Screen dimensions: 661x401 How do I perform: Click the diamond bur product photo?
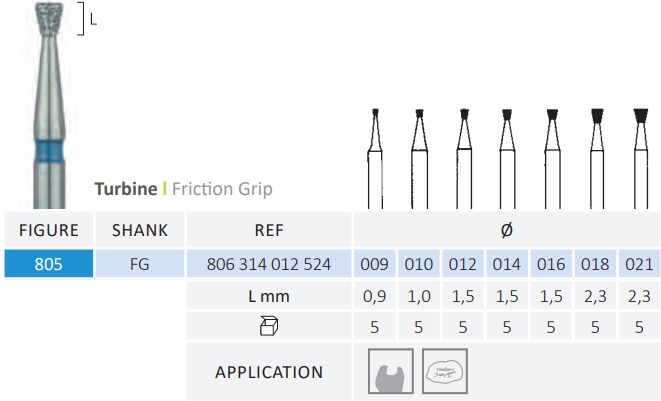(49, 105)
